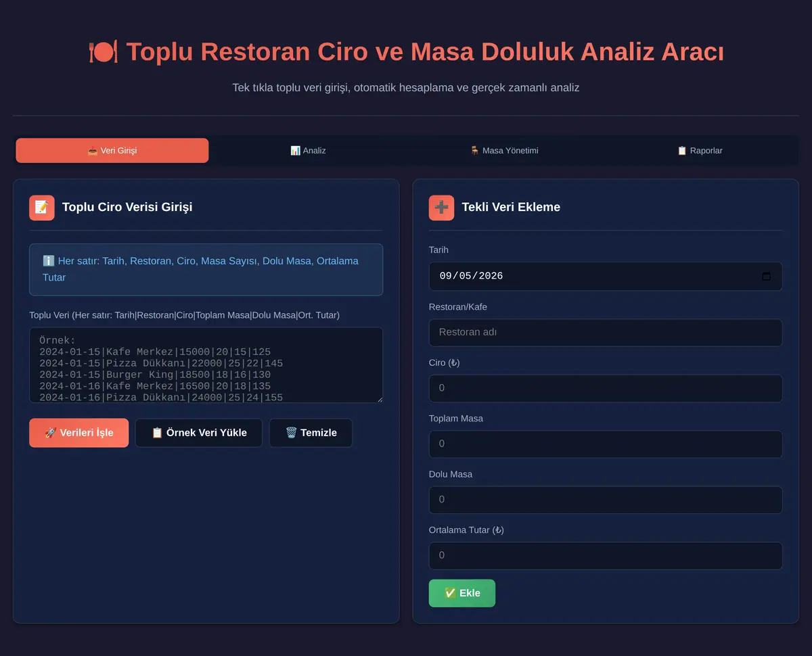Click the Toplam Masa input field
Screen dimensions: 812x656
click(x=606, y=444)
